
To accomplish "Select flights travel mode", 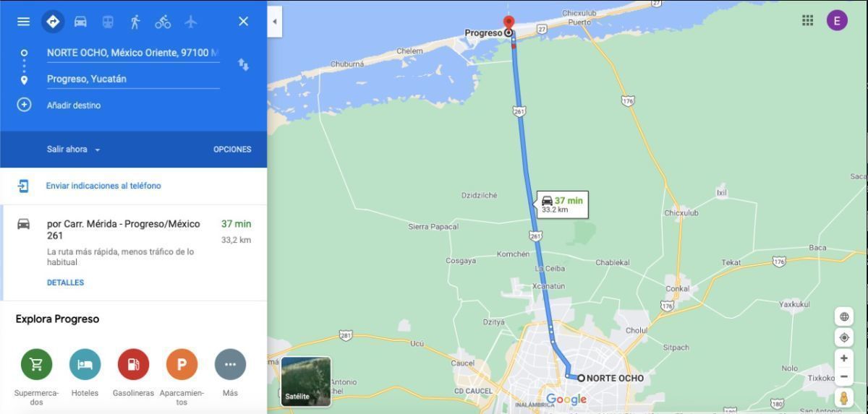I will pyautogui.click(x=190, y=22).
